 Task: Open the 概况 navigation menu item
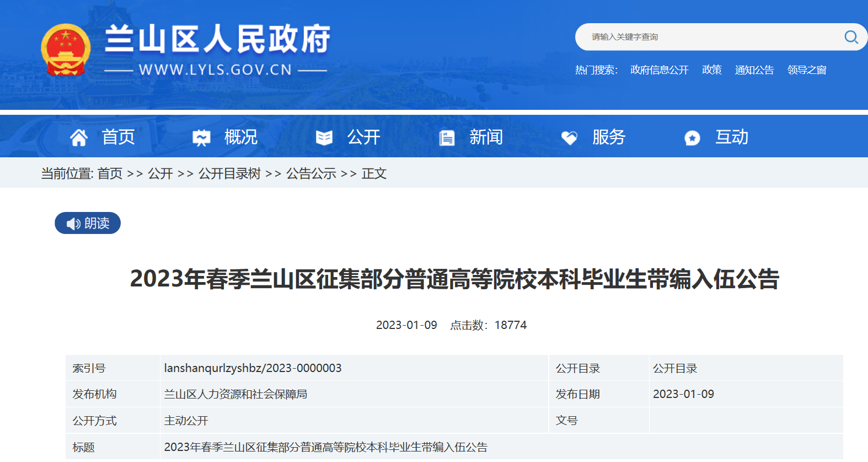pyautogui.click(x=241, y=137)
